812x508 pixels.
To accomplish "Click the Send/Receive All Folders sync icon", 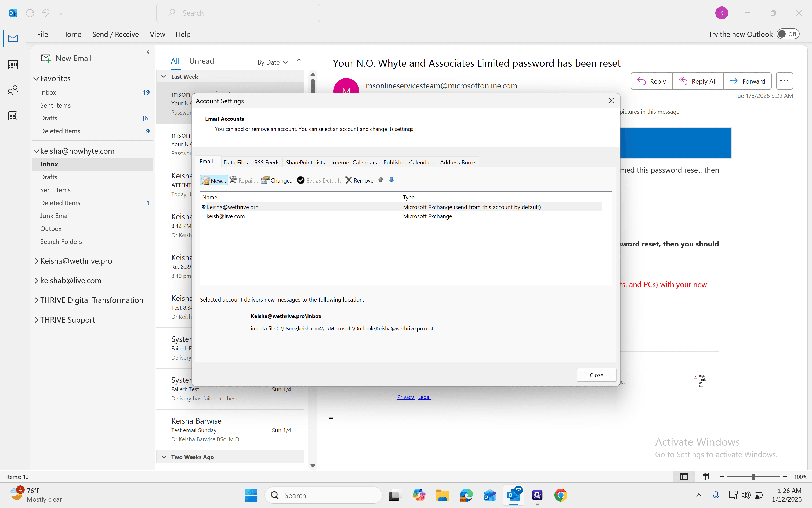I will coord(30,13).
